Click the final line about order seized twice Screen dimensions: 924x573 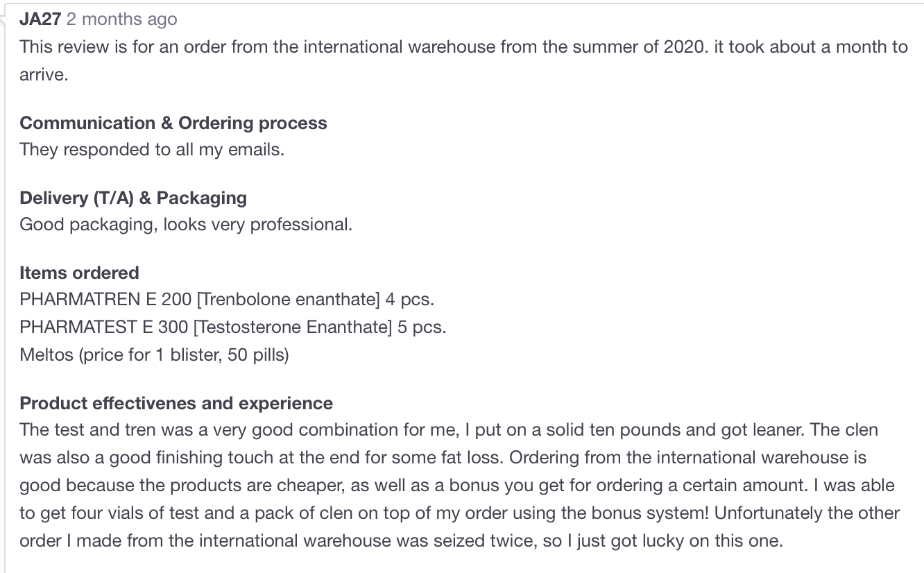point(401,541)
